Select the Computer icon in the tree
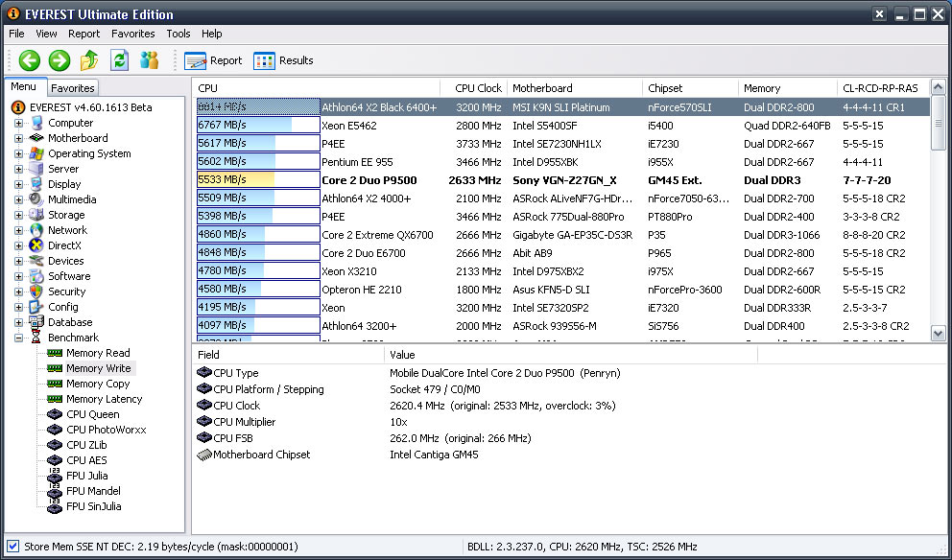952x560 pixels. (x=36, y=123)
